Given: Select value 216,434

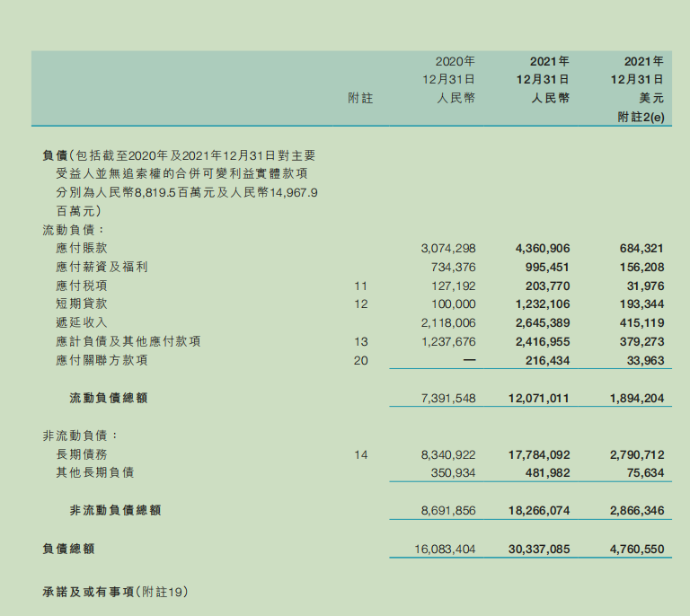Looking at the screenshot, I should (x=548, y=361).
